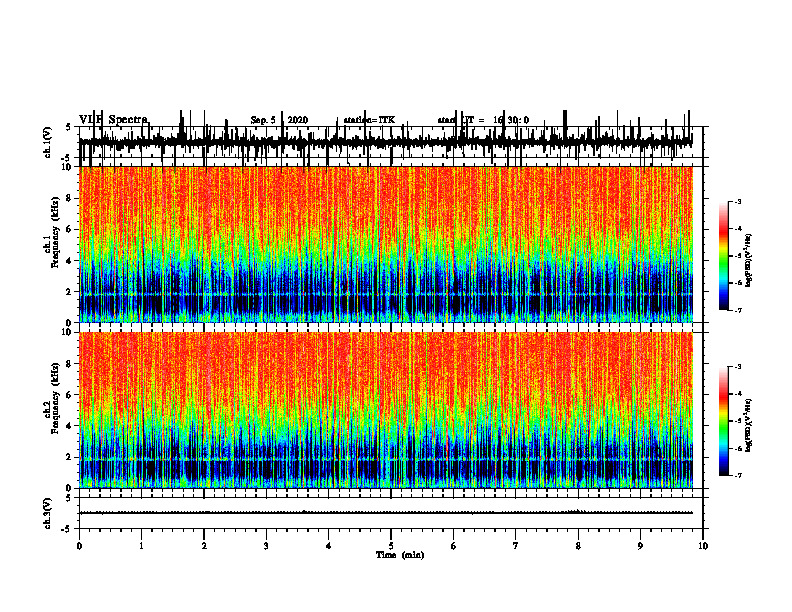Click the time axis tick label "4"
Screen dimensions: 792x612
328,546
